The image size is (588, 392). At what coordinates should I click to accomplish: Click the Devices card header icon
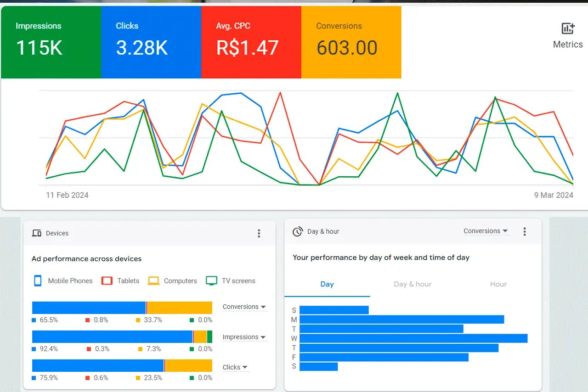point(37,233)
